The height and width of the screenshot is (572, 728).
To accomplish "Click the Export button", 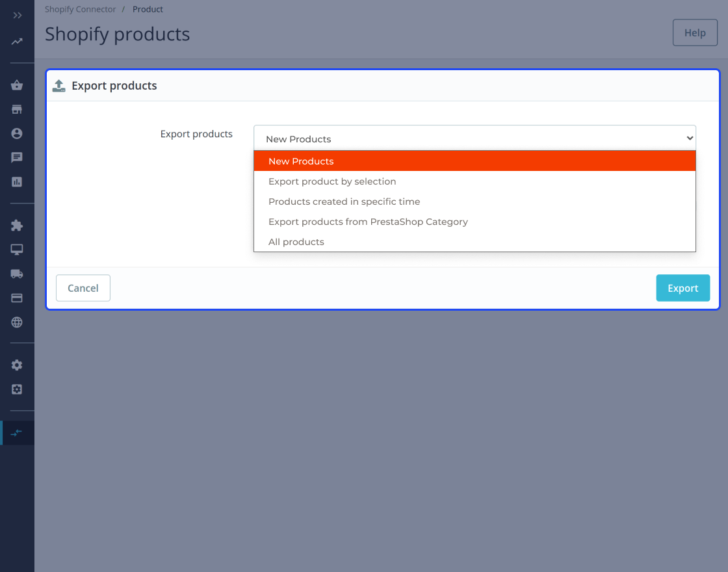I will click(x=682, y=288).
